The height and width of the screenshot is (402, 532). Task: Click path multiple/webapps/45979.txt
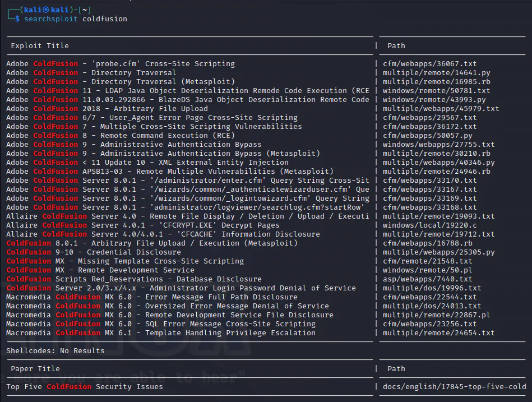441,109
